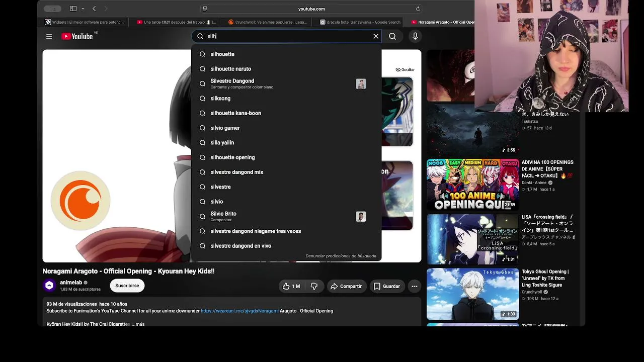Pick the 'silvestre dangond mix' suggestion
The width and height of the screenshot is (644, 362).
click(286, 172)
